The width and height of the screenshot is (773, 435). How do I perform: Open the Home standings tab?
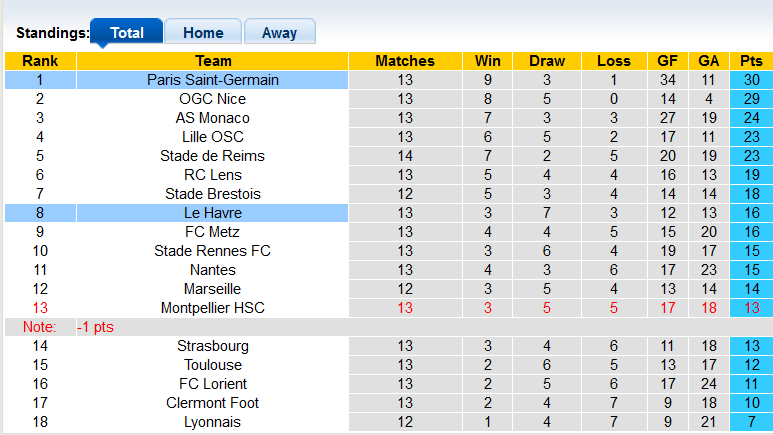pyautogui.click(x=203, y=32)
